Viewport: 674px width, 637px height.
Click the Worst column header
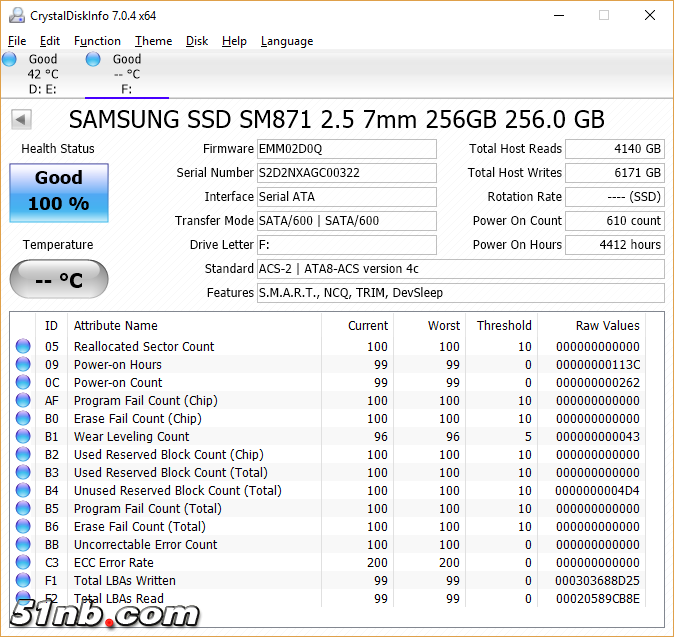(x=430, y=325)
